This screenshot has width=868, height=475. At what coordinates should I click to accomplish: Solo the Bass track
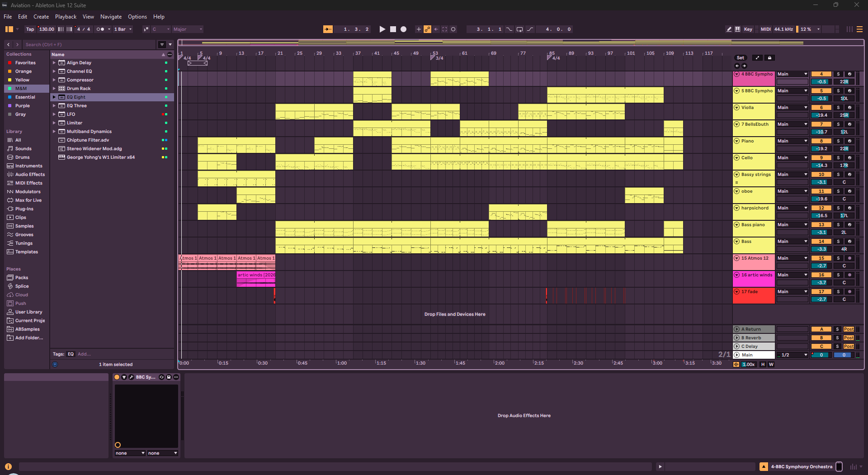click(838, 242)
